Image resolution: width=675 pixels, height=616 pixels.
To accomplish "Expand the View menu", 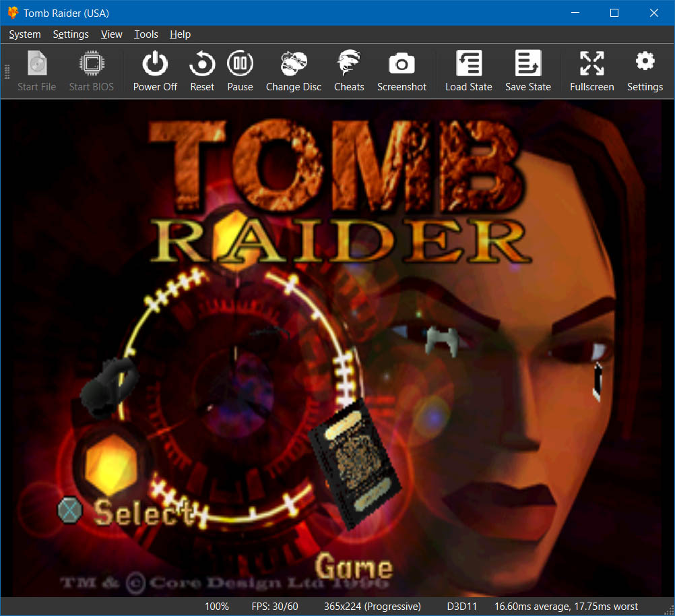I will click(x=112, y=34).
